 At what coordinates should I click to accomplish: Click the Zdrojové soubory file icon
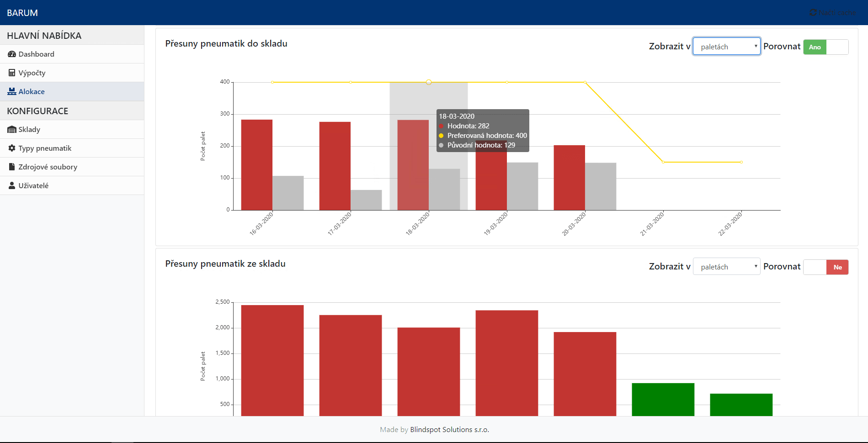click(12, 167)
